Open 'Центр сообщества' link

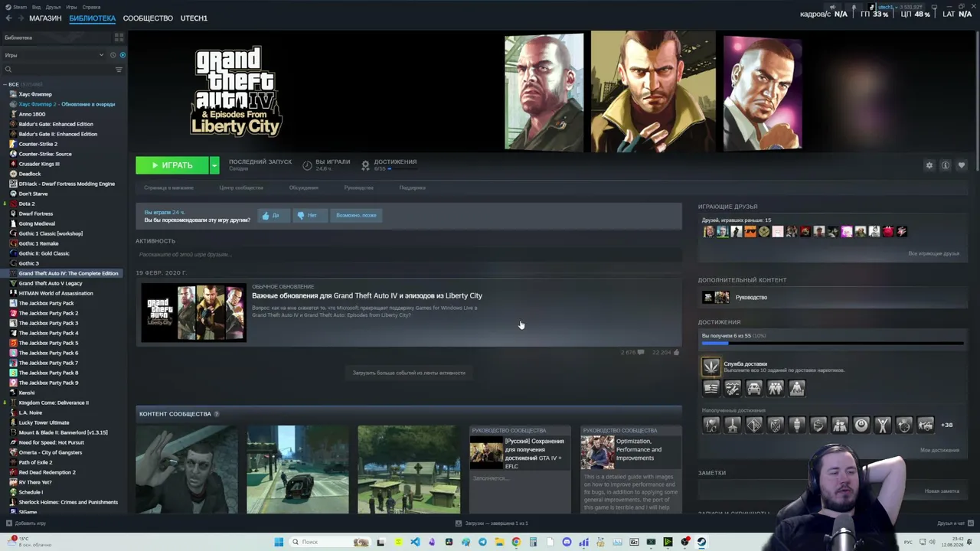(x=241, y=187)
